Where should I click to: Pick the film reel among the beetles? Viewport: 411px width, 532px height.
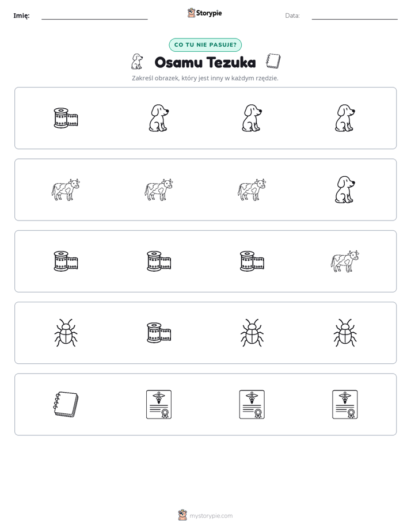tap(159, 333)
